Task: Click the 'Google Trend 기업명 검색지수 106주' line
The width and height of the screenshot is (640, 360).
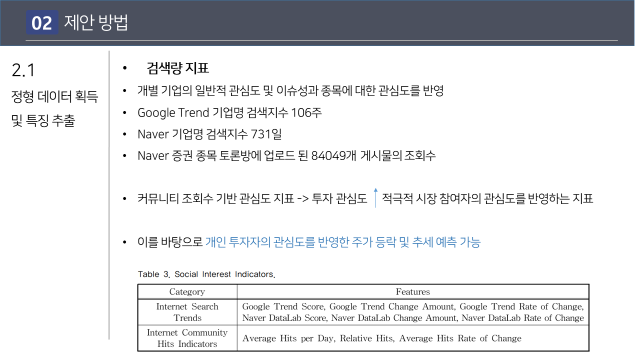Action: (x=229, y=112)
